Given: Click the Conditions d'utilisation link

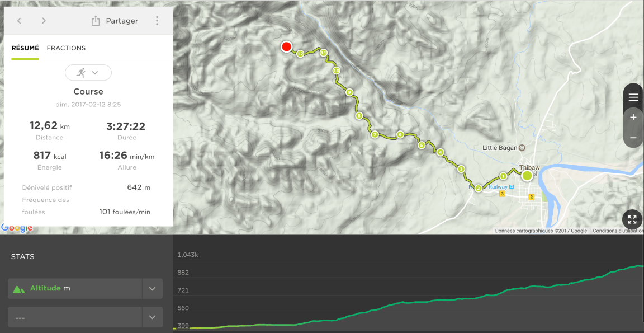Looking at the screenshot, I should click(x=618, y=231).
